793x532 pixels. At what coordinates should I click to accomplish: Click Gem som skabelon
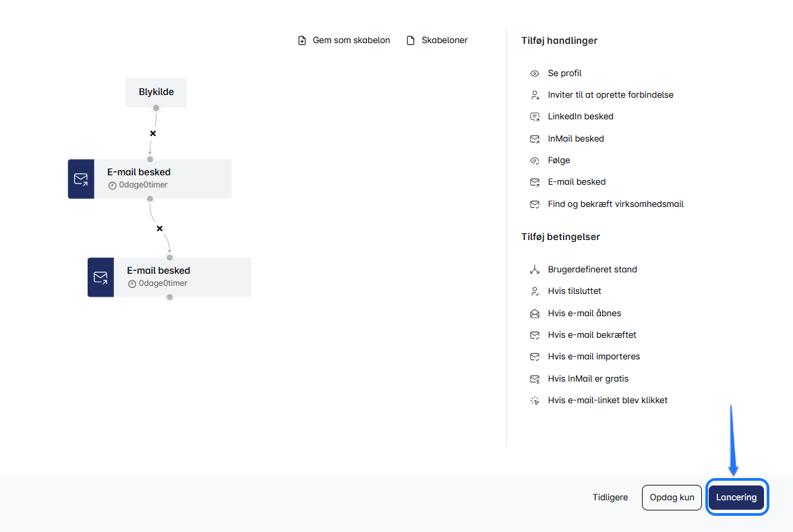[x=351, y=40]
